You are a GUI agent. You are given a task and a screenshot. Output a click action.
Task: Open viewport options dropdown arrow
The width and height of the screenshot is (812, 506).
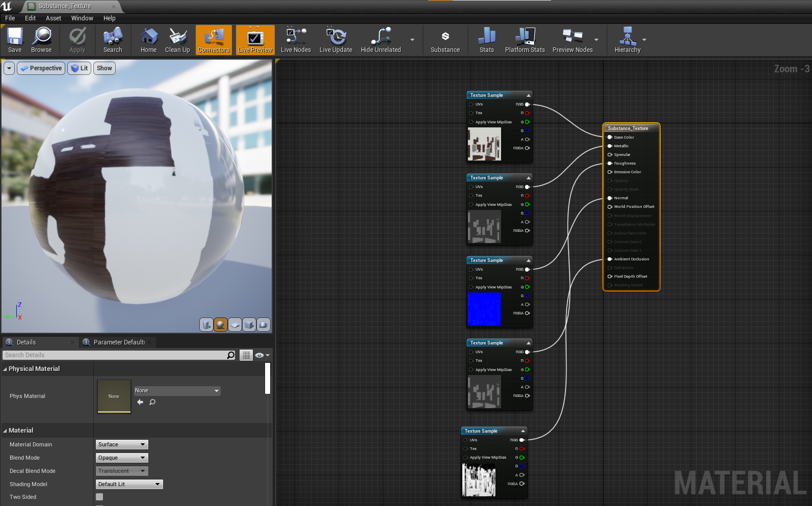tap(9, 68)
